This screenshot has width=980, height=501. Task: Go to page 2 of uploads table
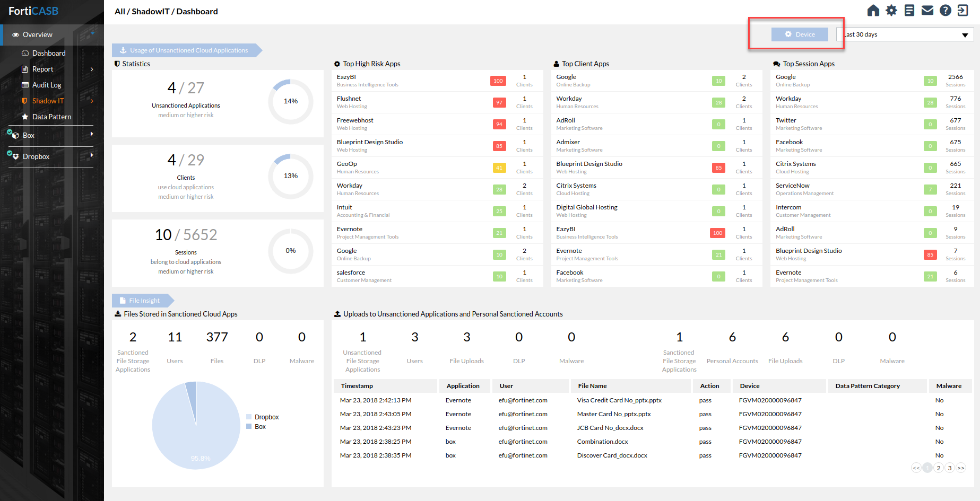[939, 468]
